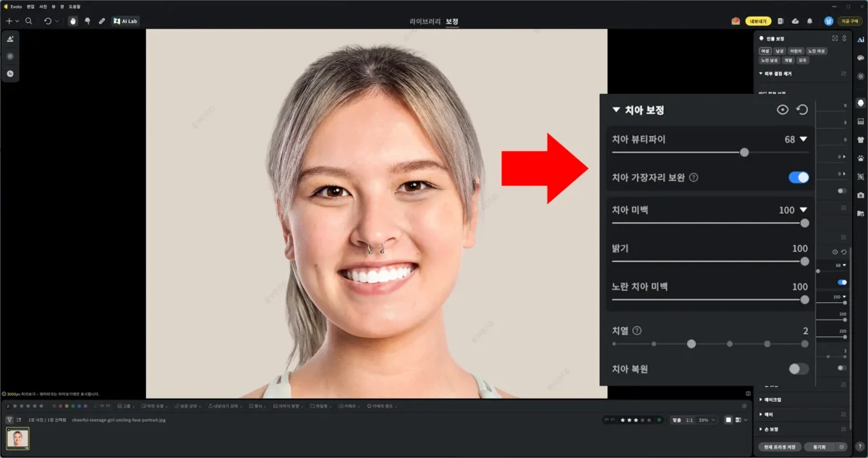The height and width of the screenshot is (458, 868).
Task: Enable the 치아 복원 toggle
Action: coord(798,368)
